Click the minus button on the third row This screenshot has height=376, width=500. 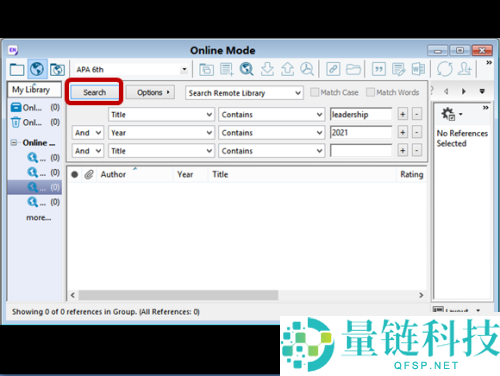pos(417,150)
